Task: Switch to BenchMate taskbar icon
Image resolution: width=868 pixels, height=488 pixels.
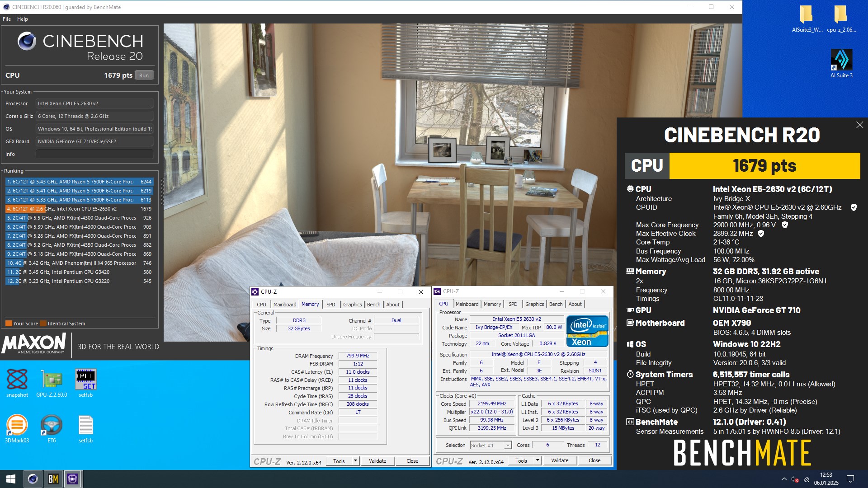Action: 53,479
